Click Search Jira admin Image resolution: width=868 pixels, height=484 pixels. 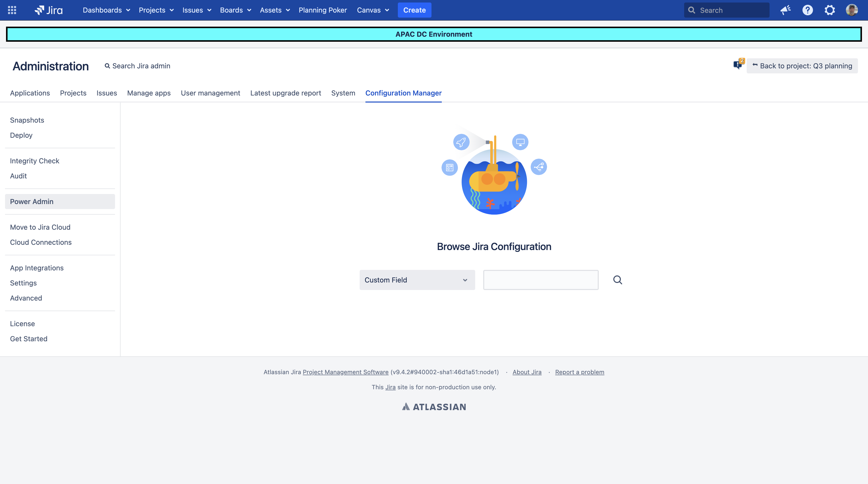point(137,66)
